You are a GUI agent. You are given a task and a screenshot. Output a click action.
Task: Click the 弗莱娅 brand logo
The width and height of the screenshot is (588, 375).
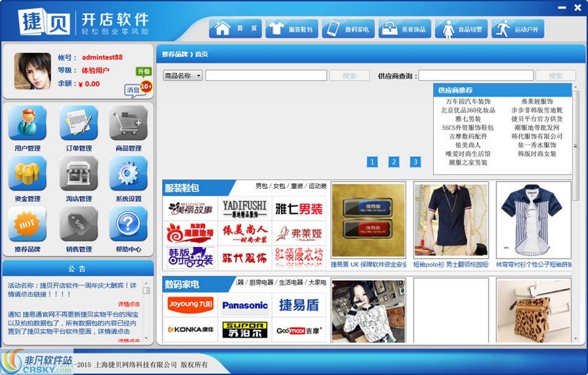pyautogui.click(x=299, y=233)
